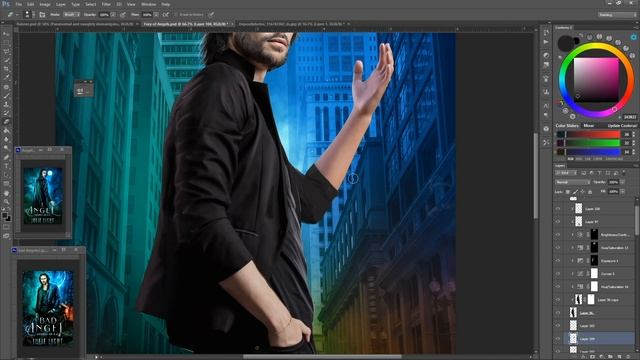
Task: Toggle lock transparent pixels in Layers panel
Action: point(568,191)
